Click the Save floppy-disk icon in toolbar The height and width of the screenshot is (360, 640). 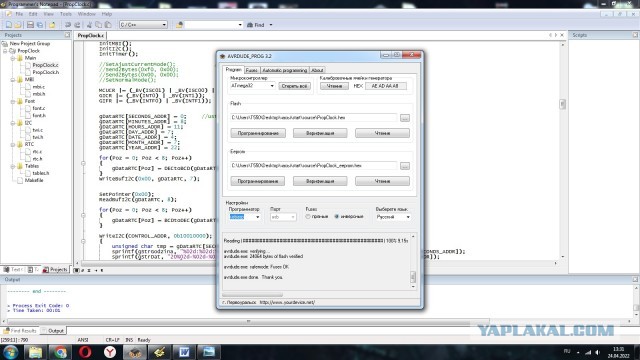30,25
